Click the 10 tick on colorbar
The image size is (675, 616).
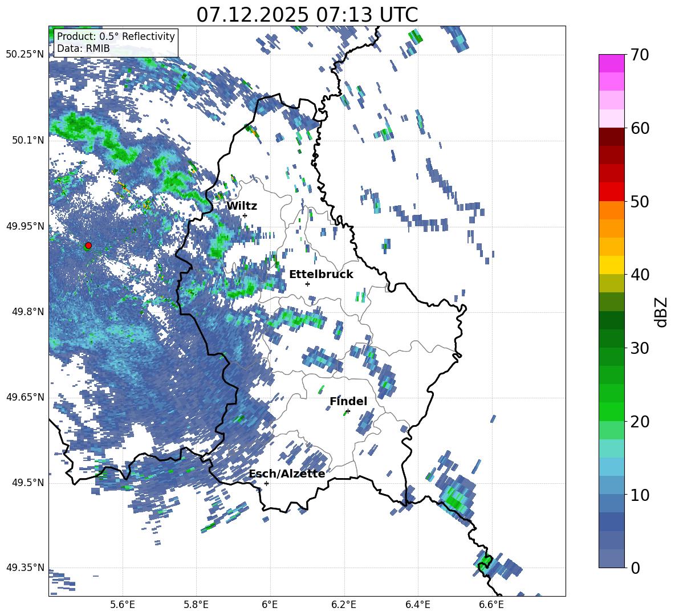[640, 495]
